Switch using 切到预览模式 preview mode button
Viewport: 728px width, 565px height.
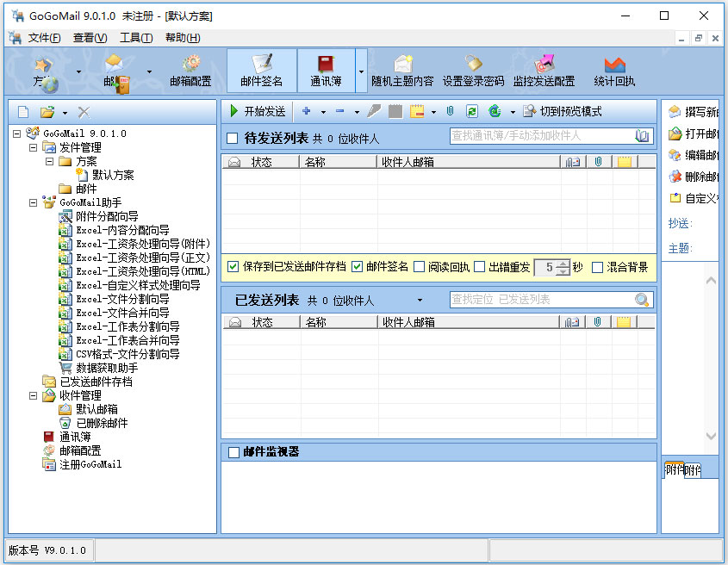(562, 111)
